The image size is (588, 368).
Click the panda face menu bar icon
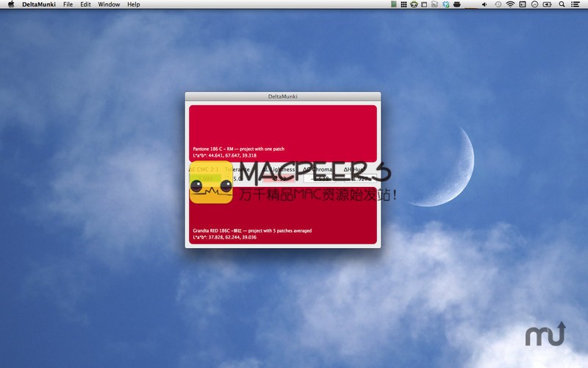pos(414,4)
